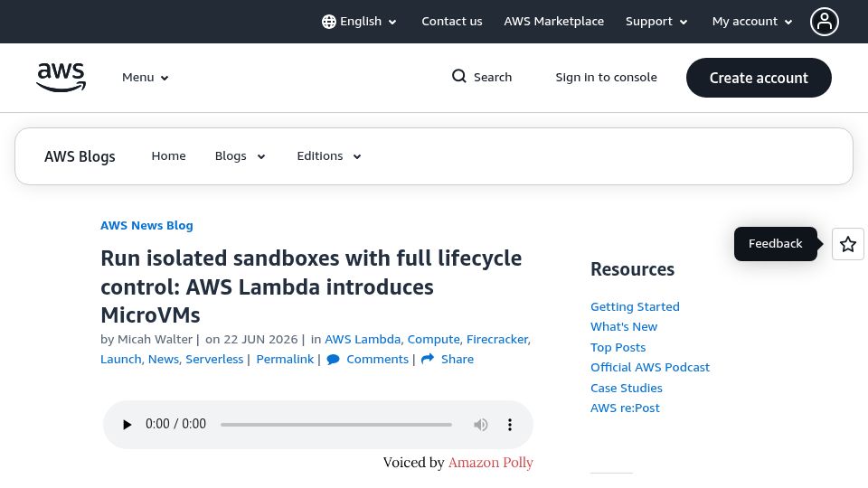Expand the Support dropdown
The height and width of the screenshot is (488, 868).
pos(656,22)
